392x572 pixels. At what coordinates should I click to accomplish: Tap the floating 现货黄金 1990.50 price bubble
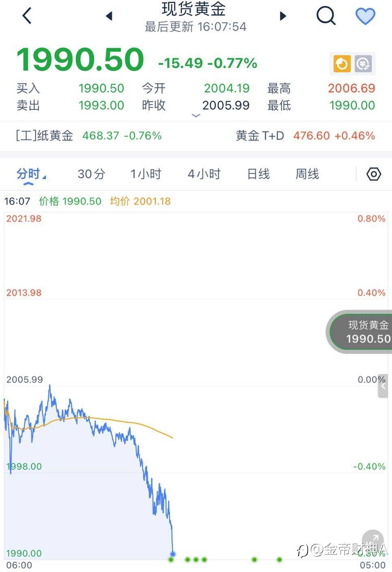pos(360,332)
